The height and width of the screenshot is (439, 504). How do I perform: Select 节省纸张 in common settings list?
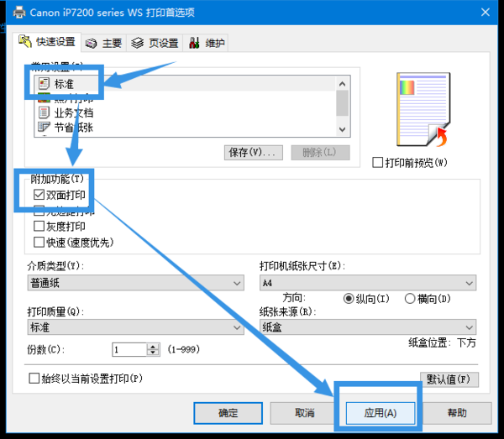point(185,128)
